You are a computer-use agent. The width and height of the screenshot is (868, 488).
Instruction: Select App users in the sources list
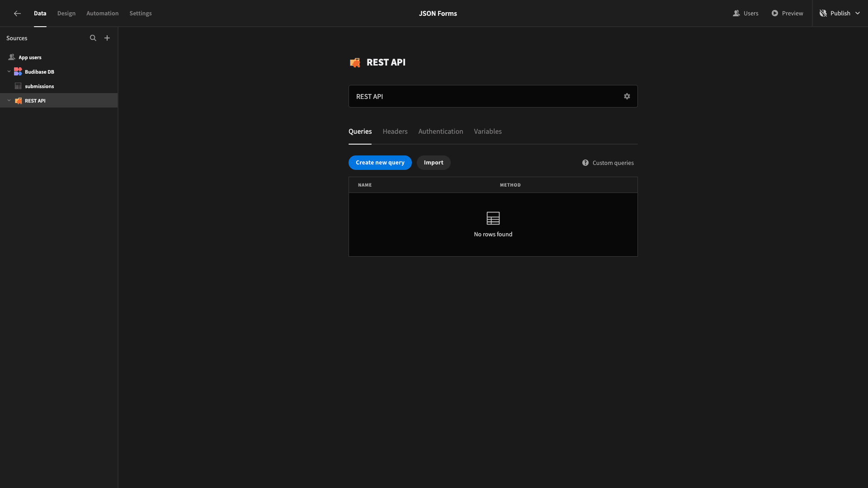click(x=59, y=57)
